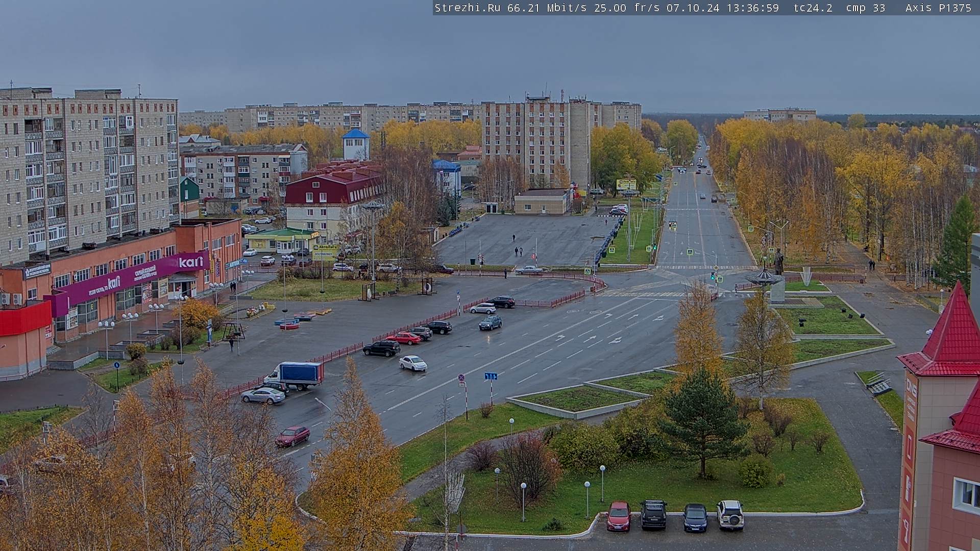The width and height of the screenshot is (980, 551).
Task: Click the Strezhi.Ru overlay text
Action: click(468, 8)
